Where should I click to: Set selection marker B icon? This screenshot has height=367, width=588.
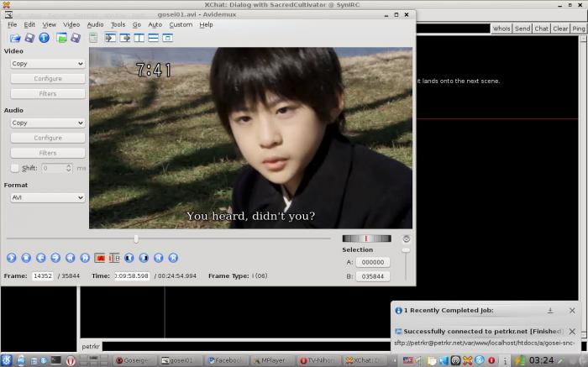pos(114,258)
